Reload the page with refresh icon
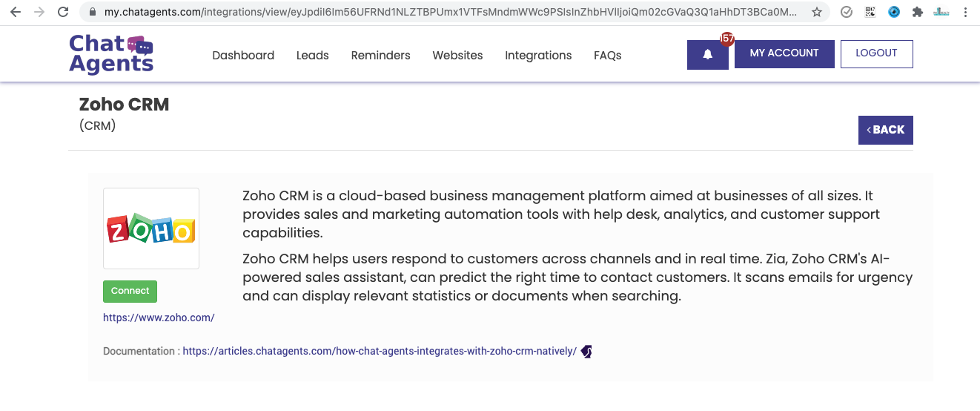 63,12
